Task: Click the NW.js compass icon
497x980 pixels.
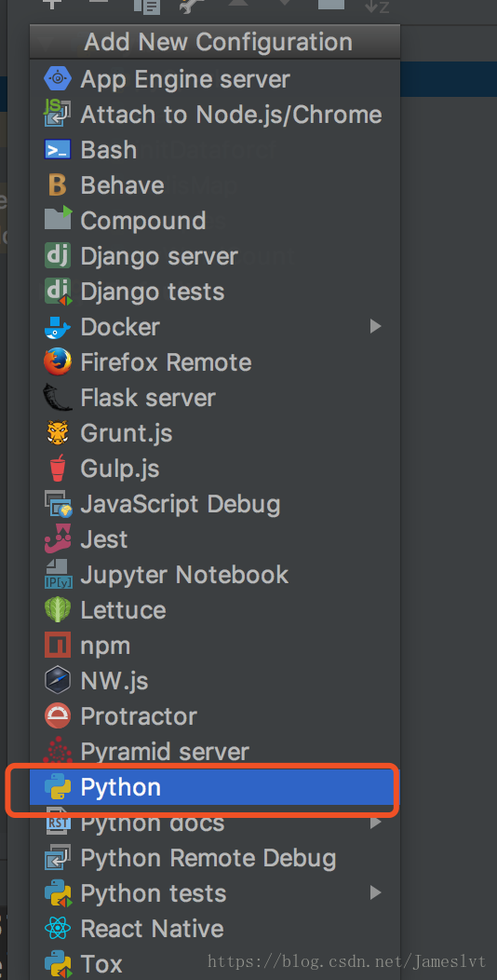Action: (x=58, y=681)
